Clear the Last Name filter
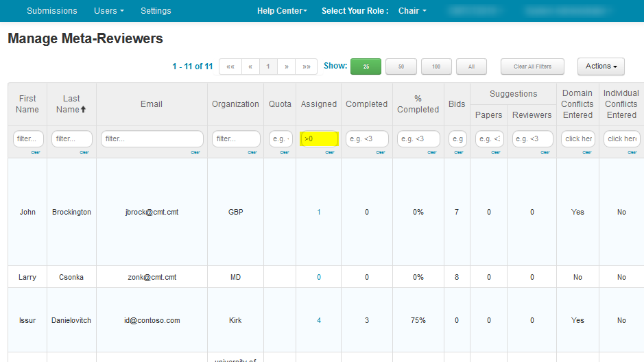Viewport: 644px width, 362px height. click(x=84, y=152)
